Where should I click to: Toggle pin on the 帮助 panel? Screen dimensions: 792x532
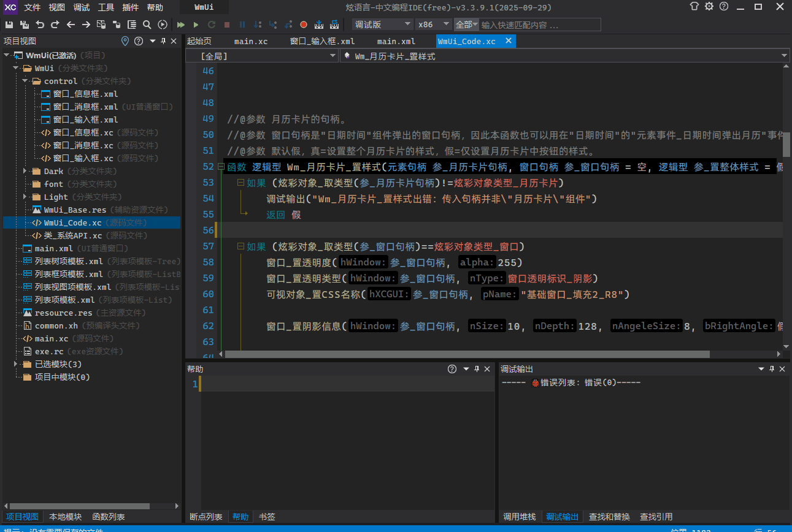pyautogui.click(x=477, y=369)
